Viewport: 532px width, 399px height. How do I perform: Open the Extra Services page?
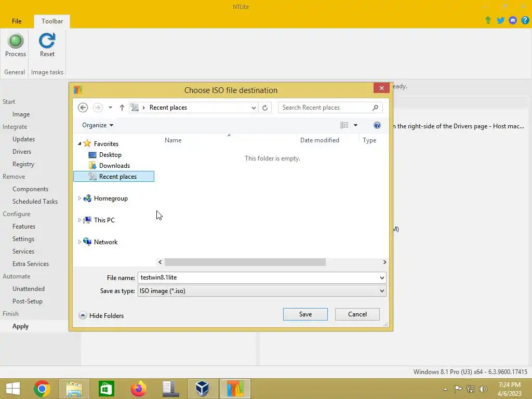tap(31, 264)
